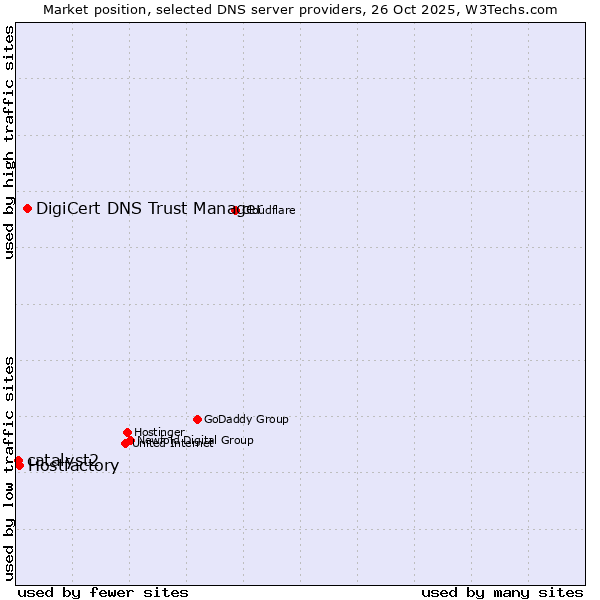Click the catalyst2 text label

(x=64, y=458)
